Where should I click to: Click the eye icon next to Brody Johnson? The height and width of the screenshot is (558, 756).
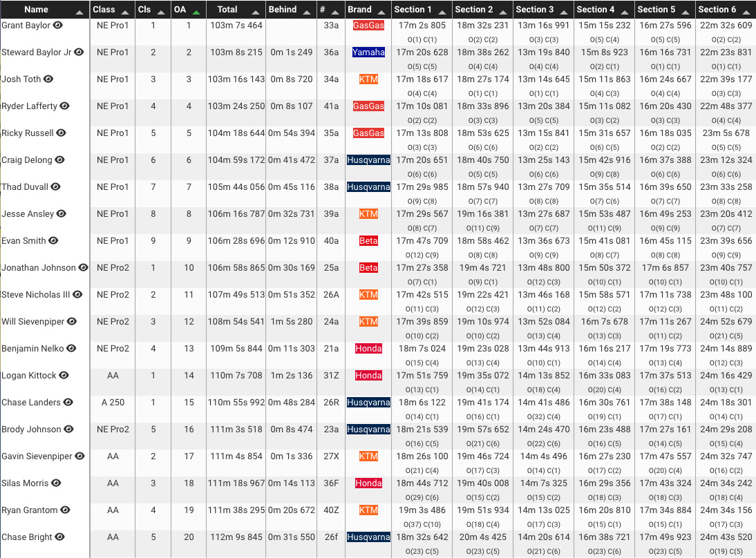pos(68,430)
